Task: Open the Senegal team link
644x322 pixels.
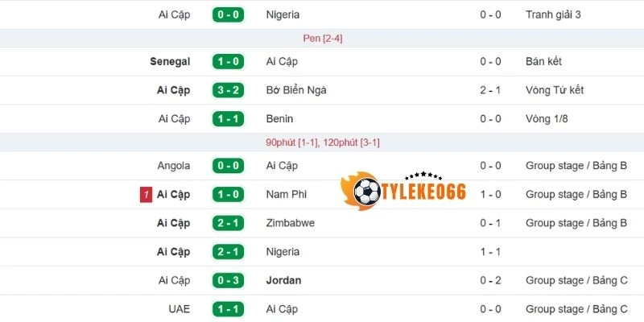Action: coord(170,61)
